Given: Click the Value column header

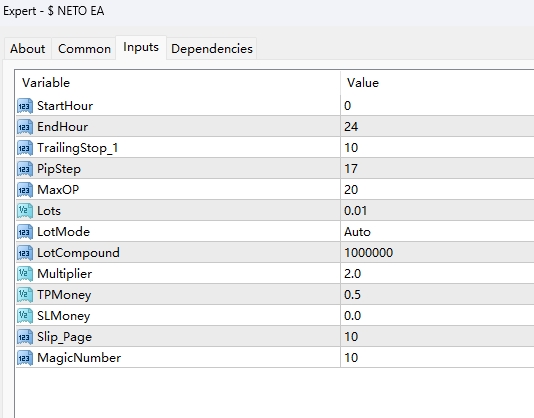Looking at the screenshot, I should tap(437, 83).
